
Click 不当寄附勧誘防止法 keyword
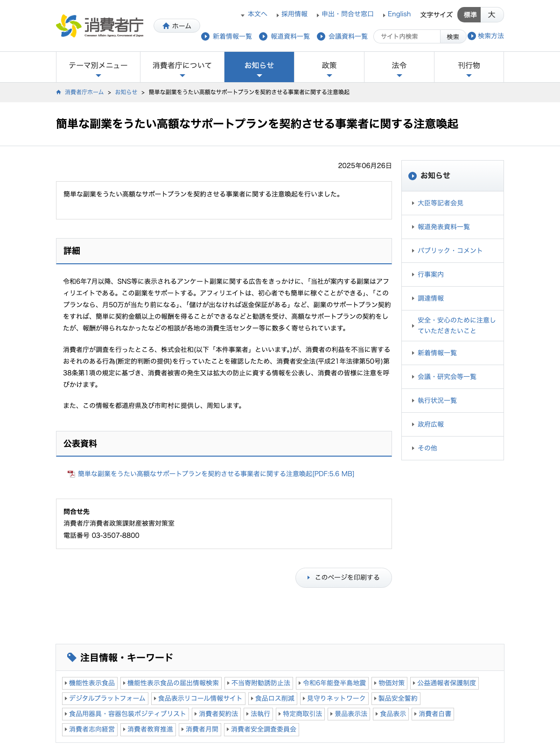259,683
